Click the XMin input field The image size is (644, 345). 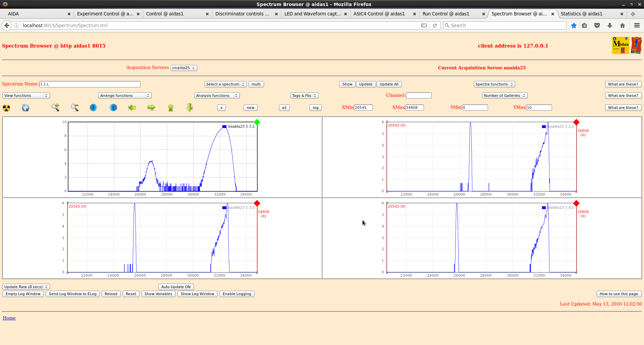pos(363,108)
